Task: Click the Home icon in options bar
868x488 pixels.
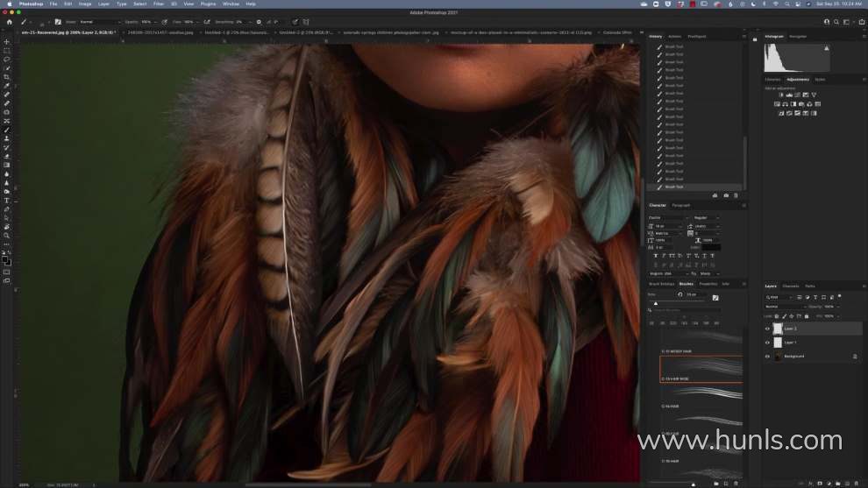Action: click(x=9, y=21)
